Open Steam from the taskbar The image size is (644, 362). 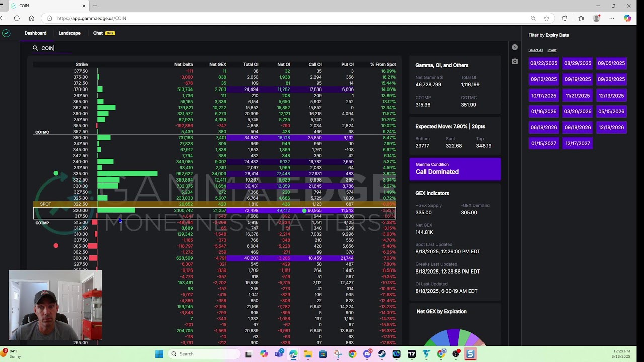382,354
